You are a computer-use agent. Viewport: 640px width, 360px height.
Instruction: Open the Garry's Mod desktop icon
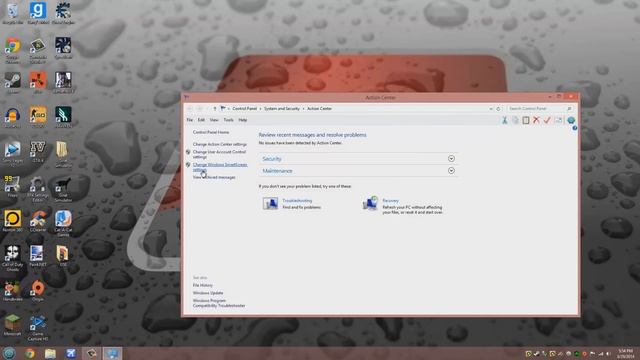pos(38,13)
